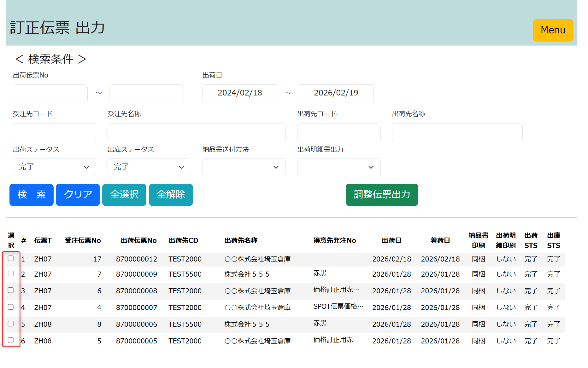Select all rows with 全選択
The height and width of the screenshot is (368, 588).
[124, 195]
